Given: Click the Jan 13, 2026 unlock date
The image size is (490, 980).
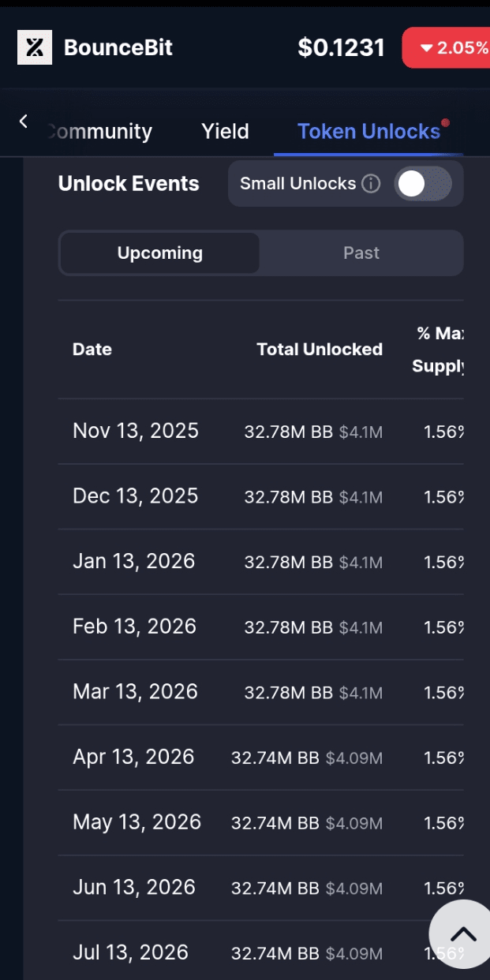Looking at the screenshot, I should 134,562.
